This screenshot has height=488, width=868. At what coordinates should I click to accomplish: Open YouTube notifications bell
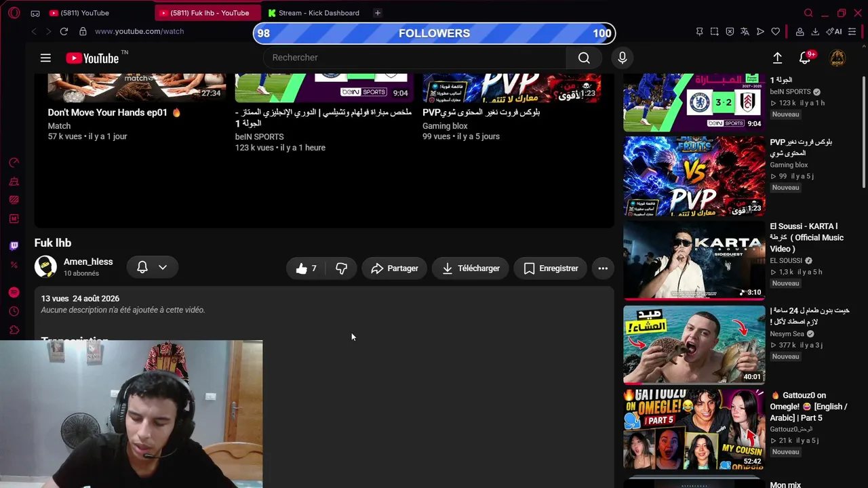(805, 58)
